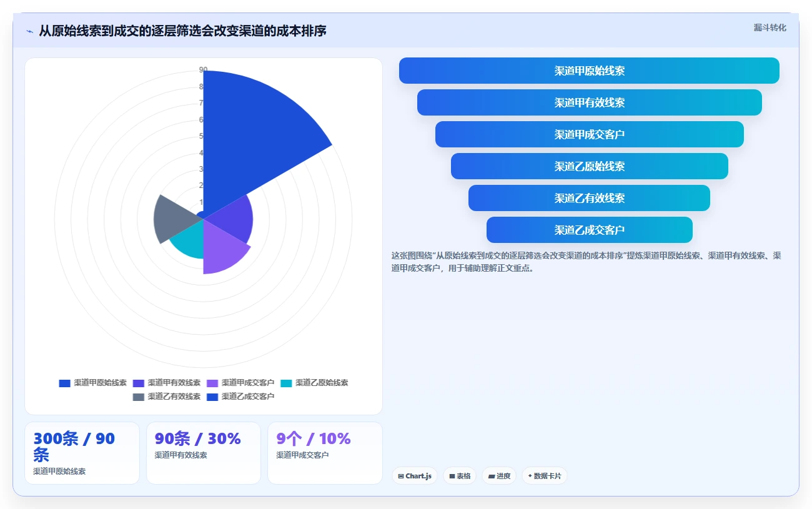Toggle the 渠道甲成交客户 legend swatch
The image size is (812, 509).
point(212,383)
